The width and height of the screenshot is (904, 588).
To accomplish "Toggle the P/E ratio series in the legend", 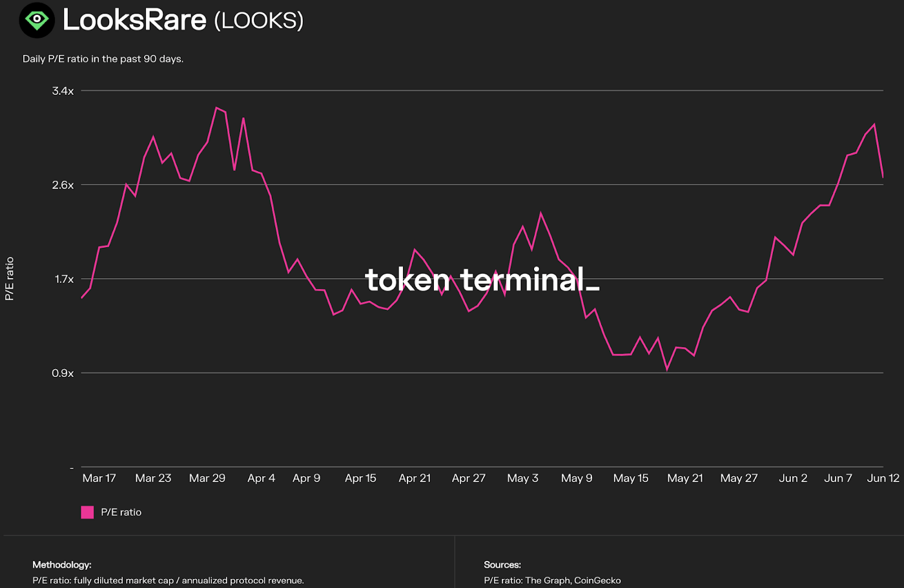I will click(x=120, y=511).
